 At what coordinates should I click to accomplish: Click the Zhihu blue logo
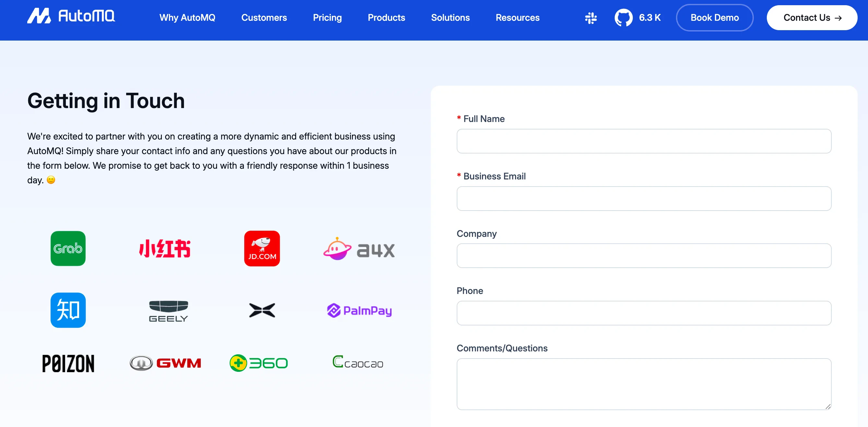[x=68, y=310]
